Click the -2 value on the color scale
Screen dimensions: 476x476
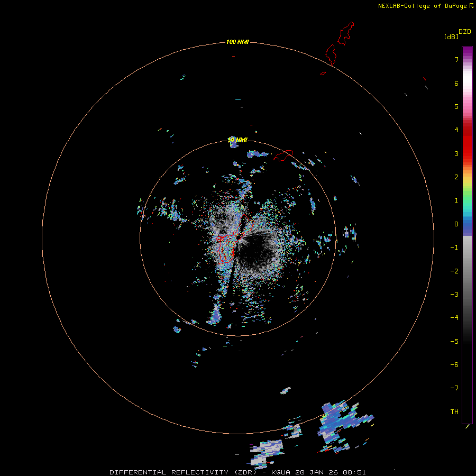pyautogui.click(x=454, y=271)
